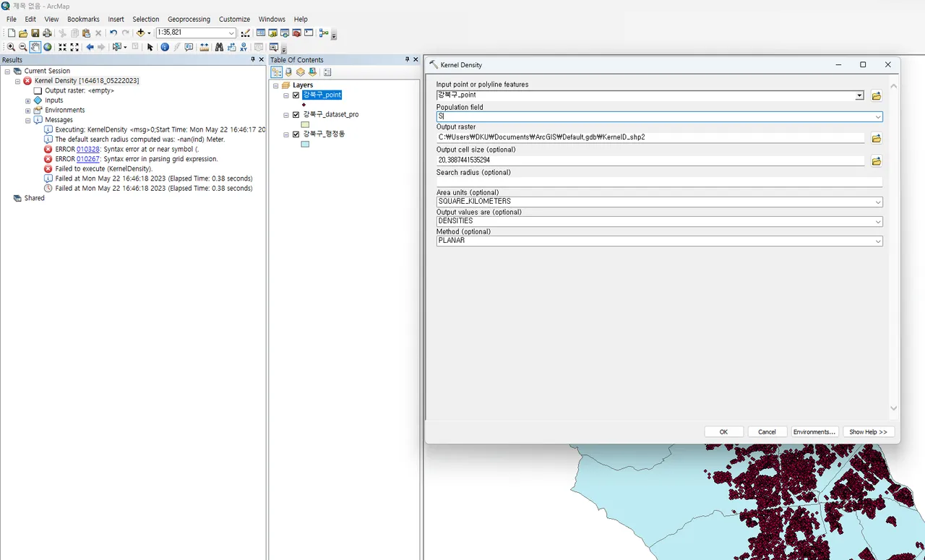Browse for output raster folder icon
925x560 pixels.
877,138
